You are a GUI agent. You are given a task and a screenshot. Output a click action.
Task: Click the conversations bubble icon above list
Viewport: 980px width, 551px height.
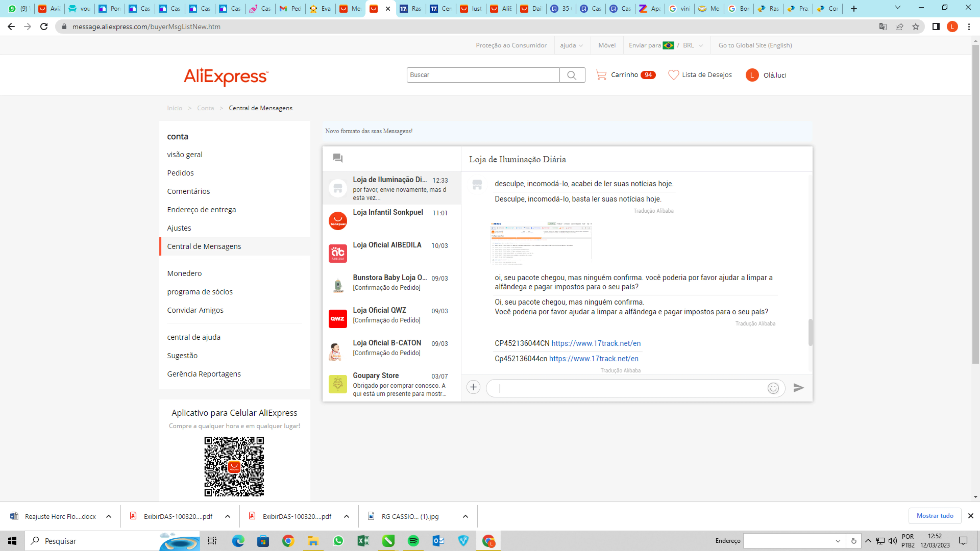(338, 158)
